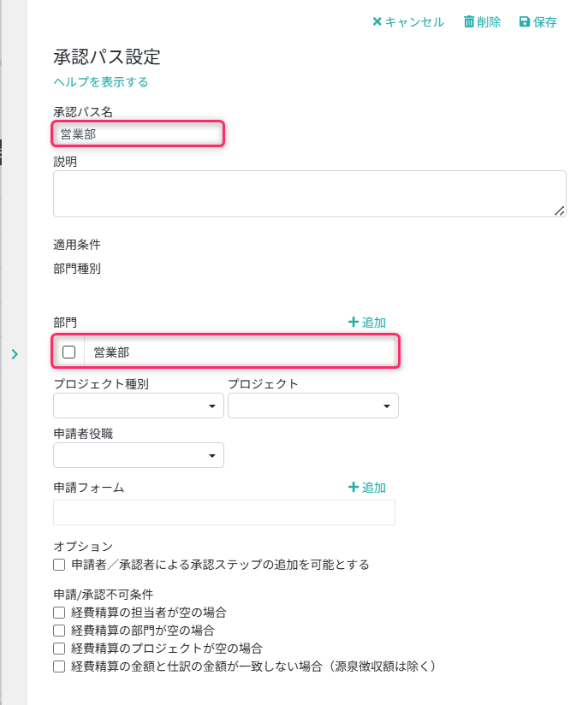Click the empty 申請フォーム field
This screenshot has width=588, height=705.
pyautogui.click(x=224, y=512)
